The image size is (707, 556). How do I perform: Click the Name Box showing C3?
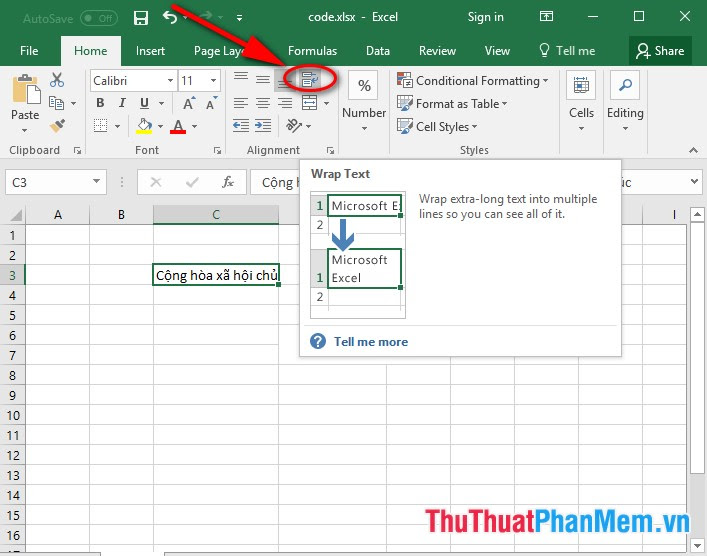click(56, 182)
